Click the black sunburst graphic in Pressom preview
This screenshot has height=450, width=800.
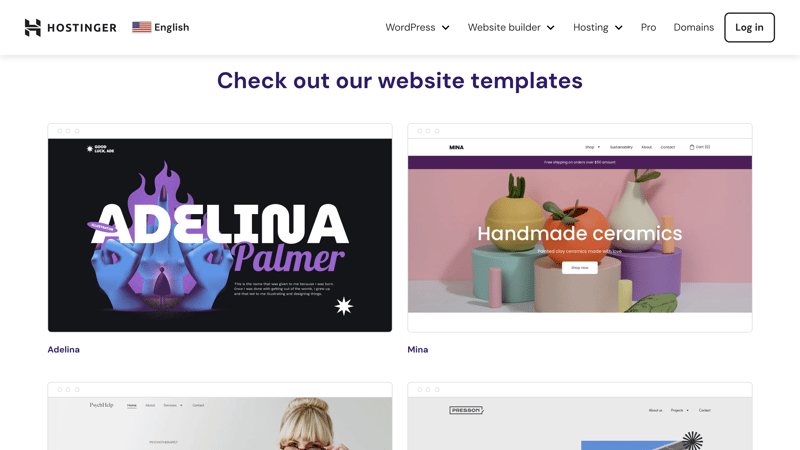692,441
